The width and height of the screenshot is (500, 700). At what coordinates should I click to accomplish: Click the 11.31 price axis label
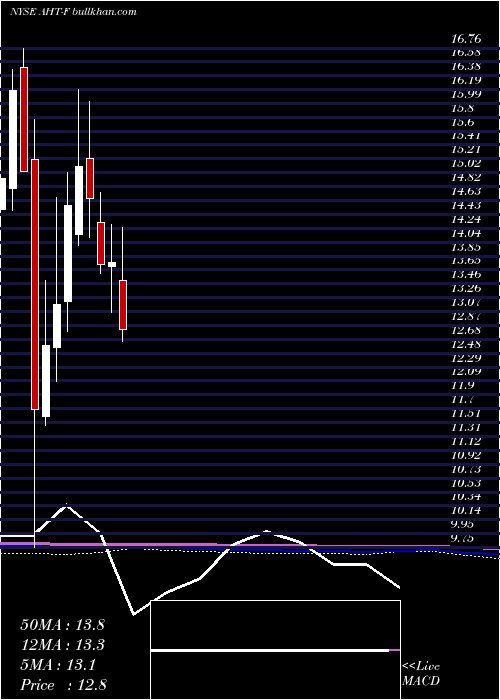point(466,427)
